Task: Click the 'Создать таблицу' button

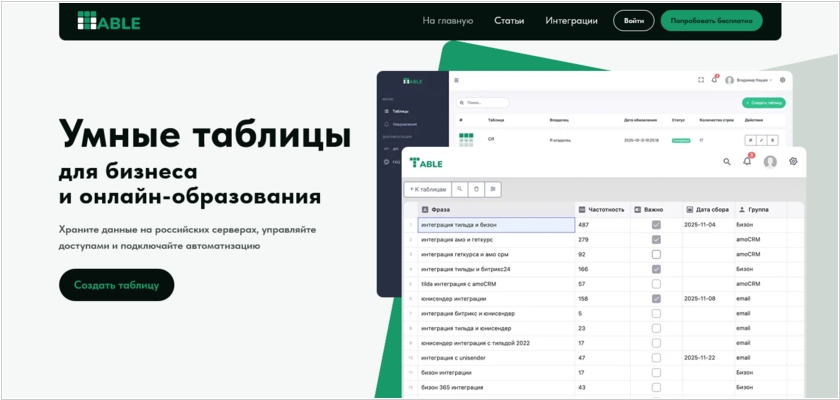Action: pyautogui.click(x=116, y=285)
